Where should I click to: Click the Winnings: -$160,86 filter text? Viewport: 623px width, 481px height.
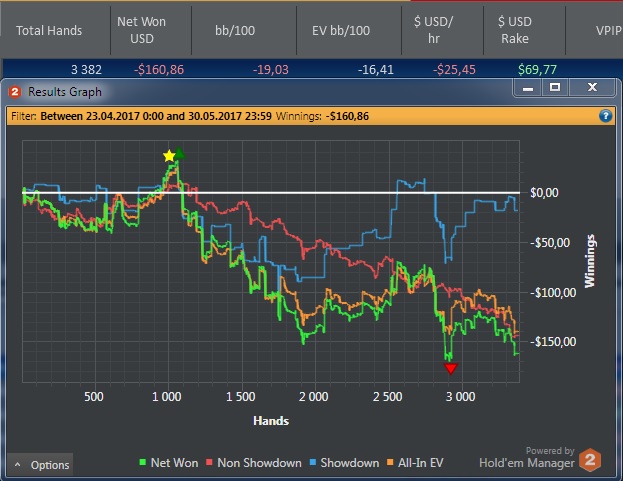tap(322, 116)
